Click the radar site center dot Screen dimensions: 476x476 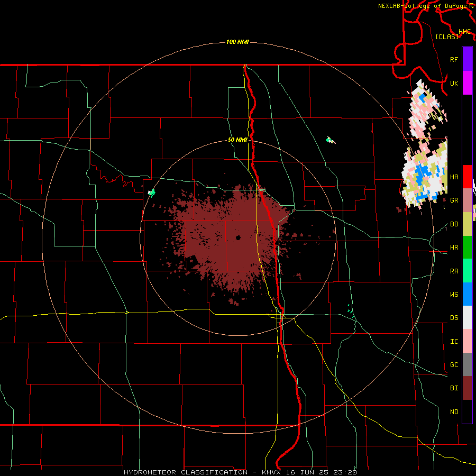[x=238, y=237]
